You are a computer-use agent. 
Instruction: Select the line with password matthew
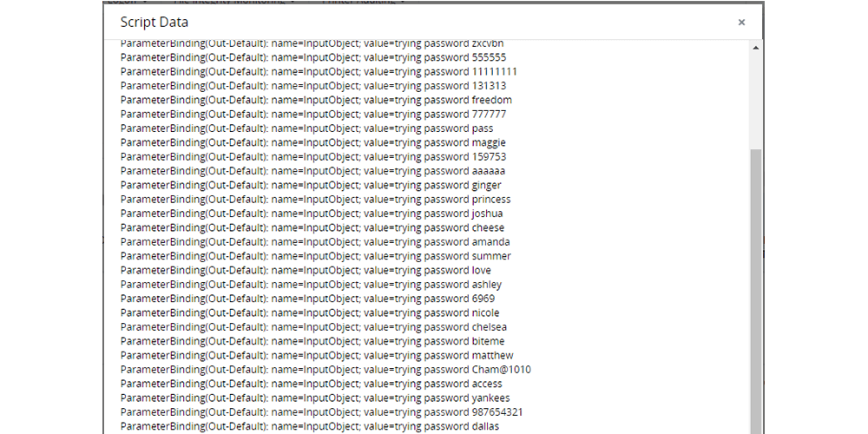pos(317,355)
